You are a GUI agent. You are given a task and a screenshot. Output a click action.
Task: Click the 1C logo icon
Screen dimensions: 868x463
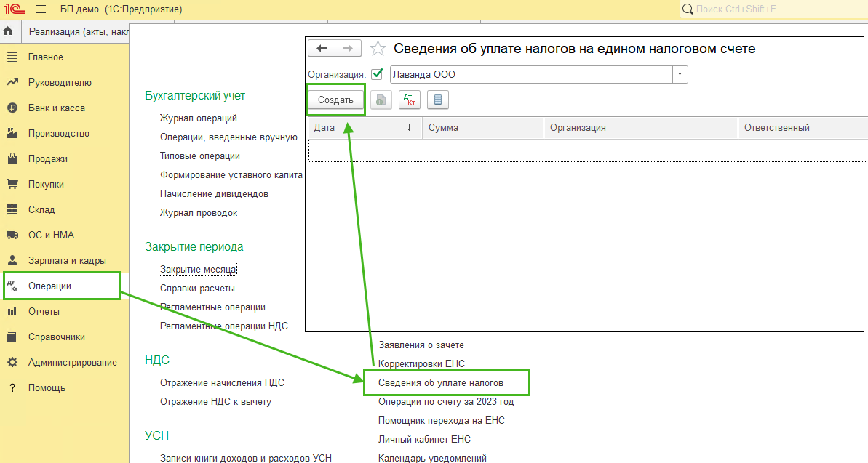coord(14,9)
